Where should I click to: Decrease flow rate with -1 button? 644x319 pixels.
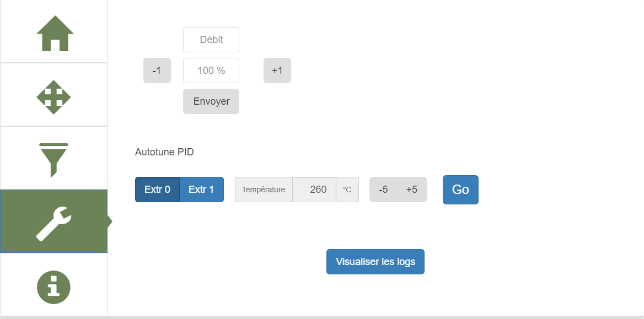point(157,71)
